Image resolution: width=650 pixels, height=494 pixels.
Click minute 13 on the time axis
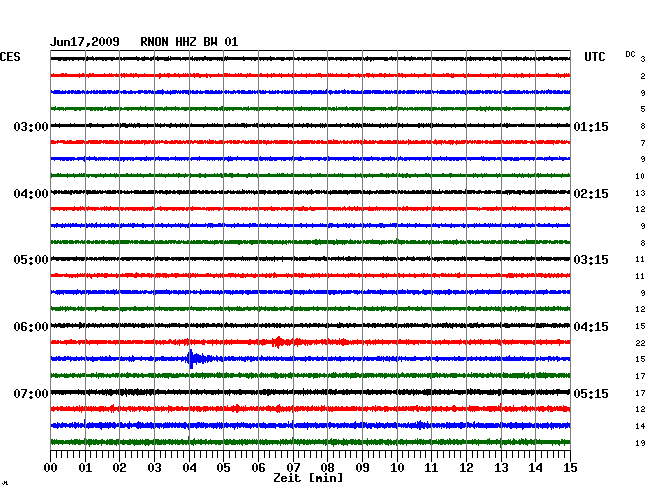pos(501,467)
